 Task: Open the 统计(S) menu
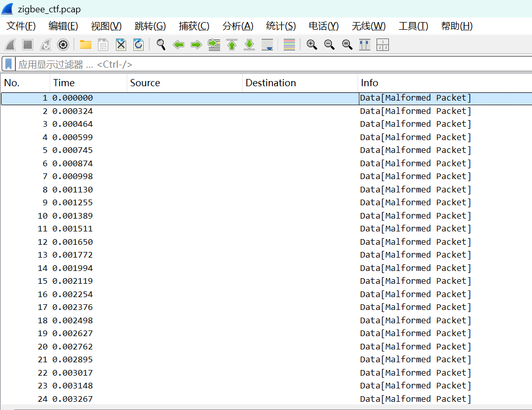point(281,26)
